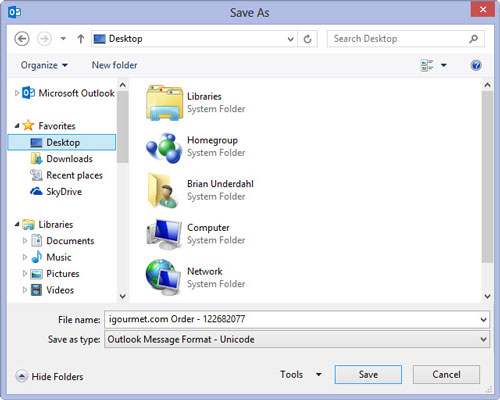Go up one folder level

(x=80, y=39)
